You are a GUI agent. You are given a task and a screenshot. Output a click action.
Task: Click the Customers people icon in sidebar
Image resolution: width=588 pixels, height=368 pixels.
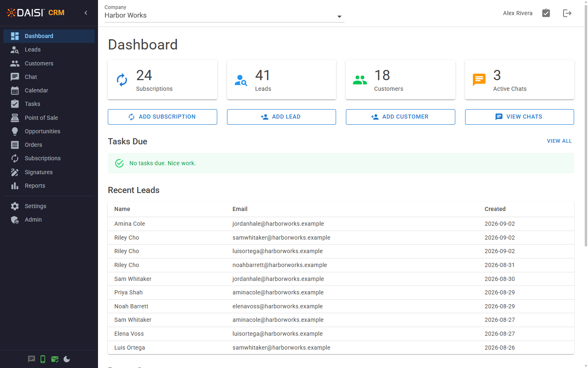tap(15, 63)
